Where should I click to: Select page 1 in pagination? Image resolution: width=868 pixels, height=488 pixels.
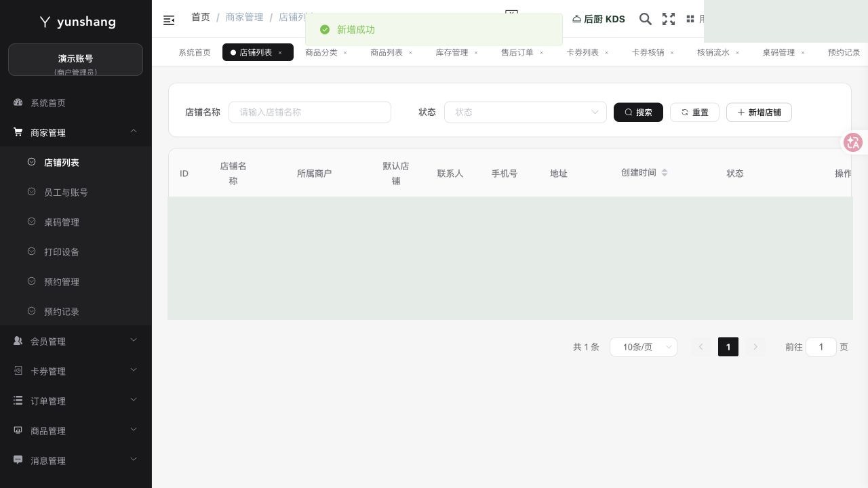point(728,346)
